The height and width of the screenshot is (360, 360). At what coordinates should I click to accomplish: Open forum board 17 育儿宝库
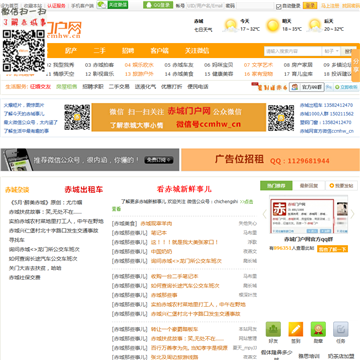pos(298,74)
